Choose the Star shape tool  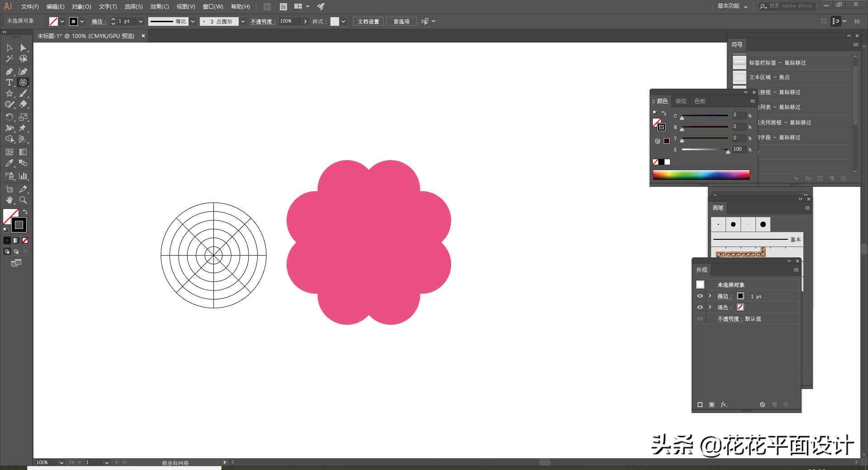(9, 93)
